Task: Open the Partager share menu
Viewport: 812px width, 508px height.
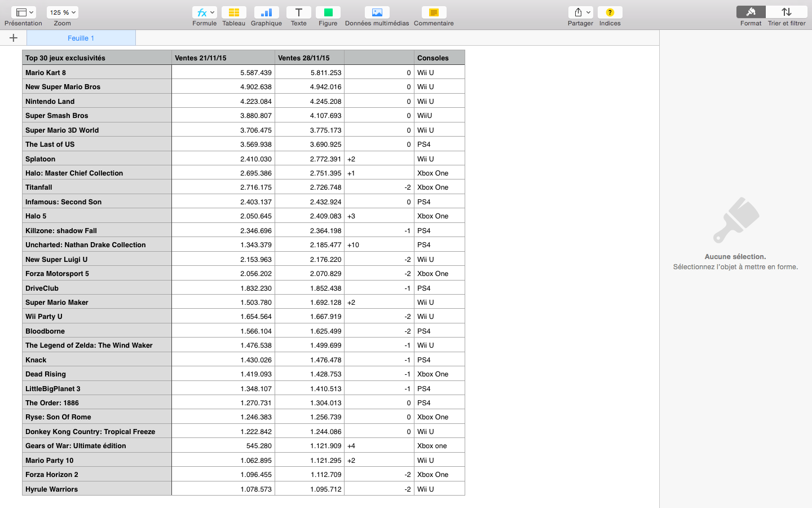Action: click(x=580, y=12)
